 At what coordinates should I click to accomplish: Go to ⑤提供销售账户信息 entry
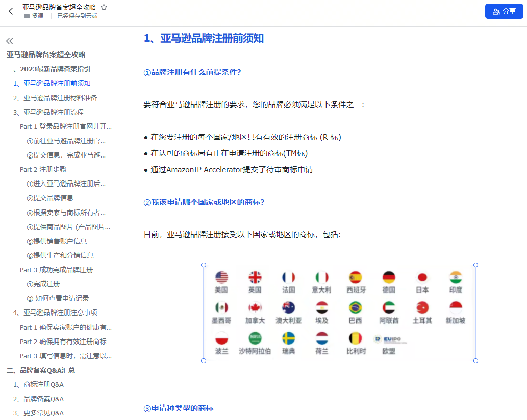coord(57,241)
